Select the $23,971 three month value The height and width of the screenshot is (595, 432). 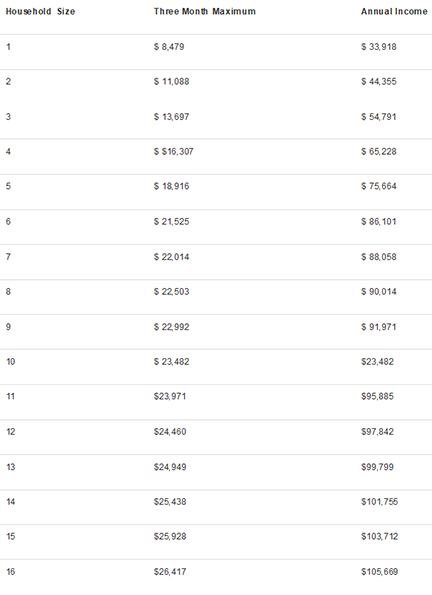click(x=170, y=396)
